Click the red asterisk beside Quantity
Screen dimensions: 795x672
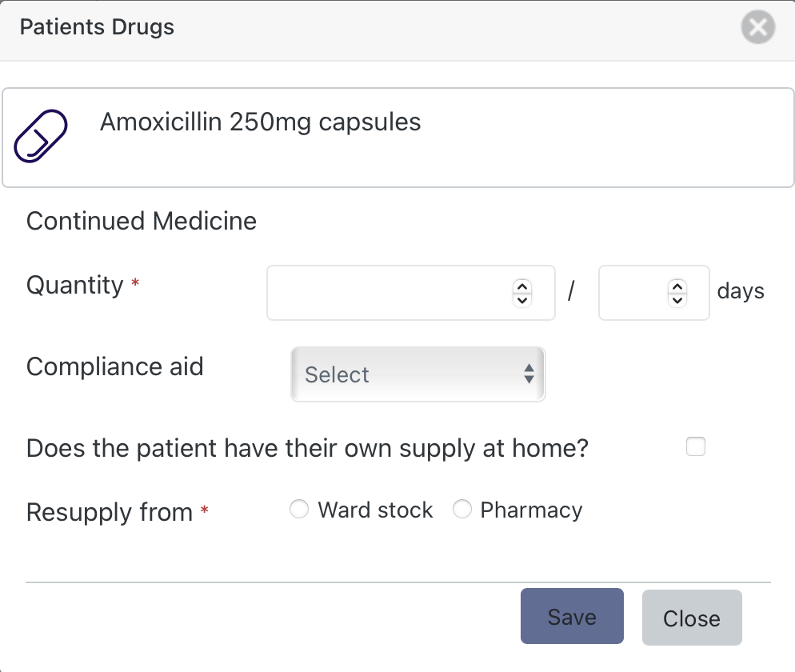[134, 282]
